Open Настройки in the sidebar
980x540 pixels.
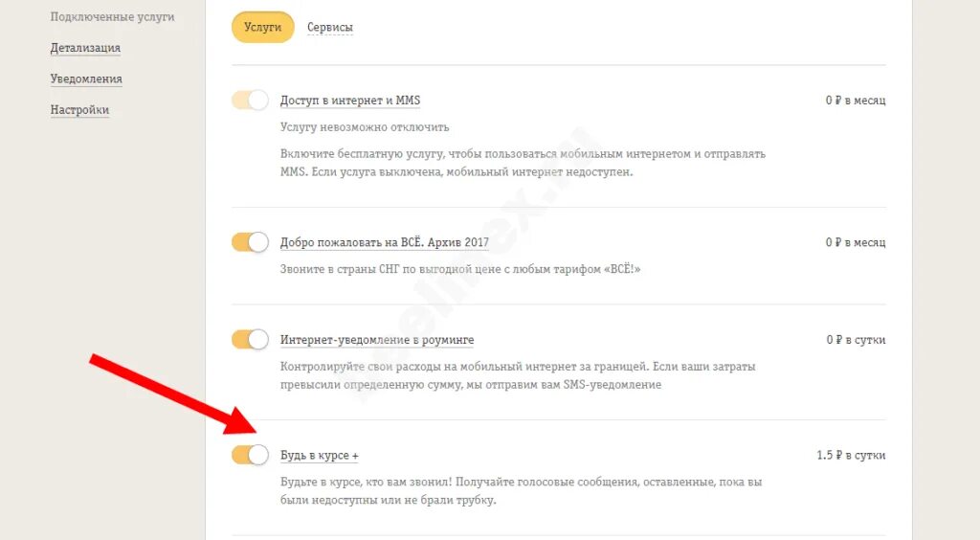tap(79, 110)
